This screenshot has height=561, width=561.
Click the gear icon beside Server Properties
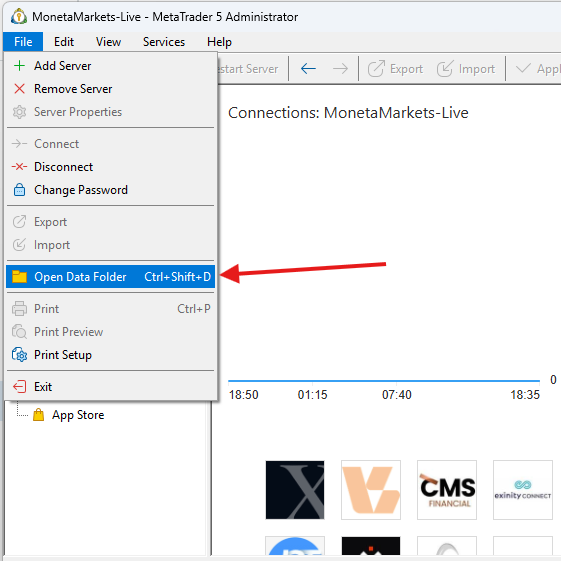19,112
